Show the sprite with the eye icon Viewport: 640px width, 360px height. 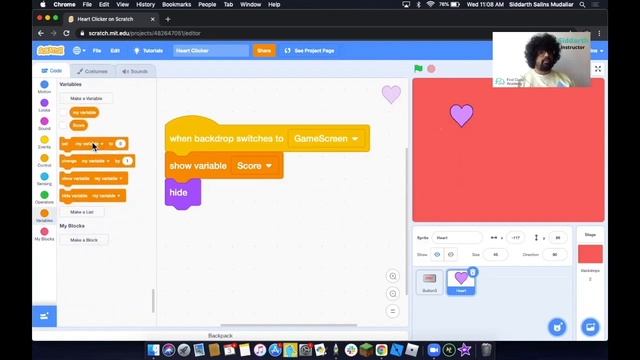coord(437,254)
